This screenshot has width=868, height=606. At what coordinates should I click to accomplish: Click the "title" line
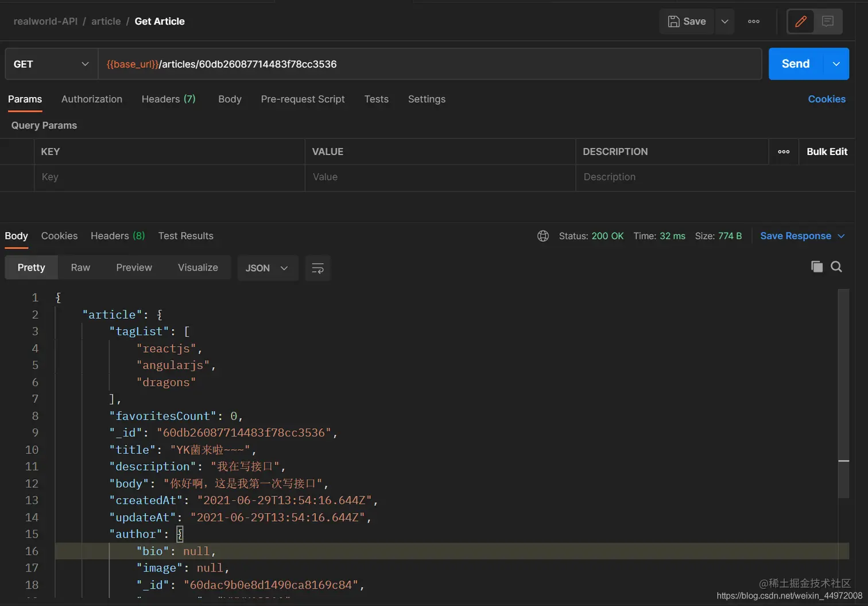coord(183,450)
